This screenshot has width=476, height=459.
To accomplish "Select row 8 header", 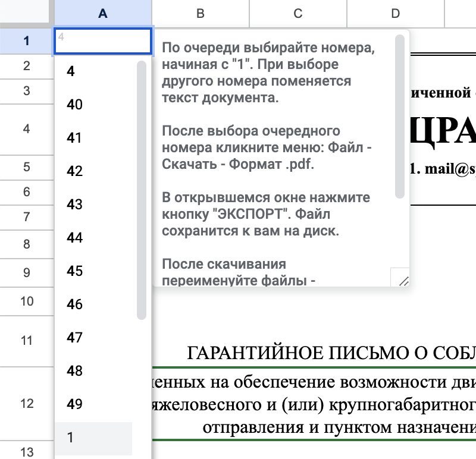I will click(x=27, y=244).
